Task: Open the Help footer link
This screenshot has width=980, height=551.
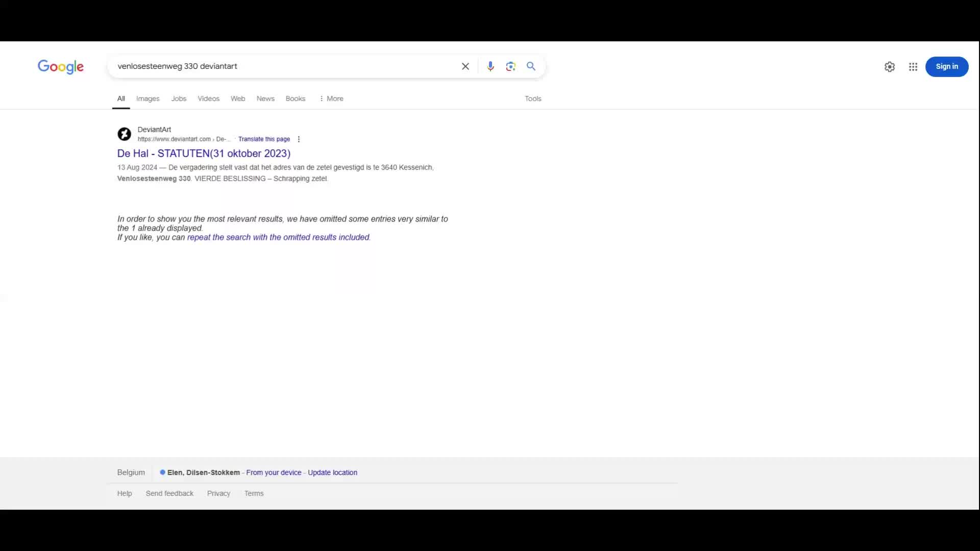Action: [x=125, y=493]
